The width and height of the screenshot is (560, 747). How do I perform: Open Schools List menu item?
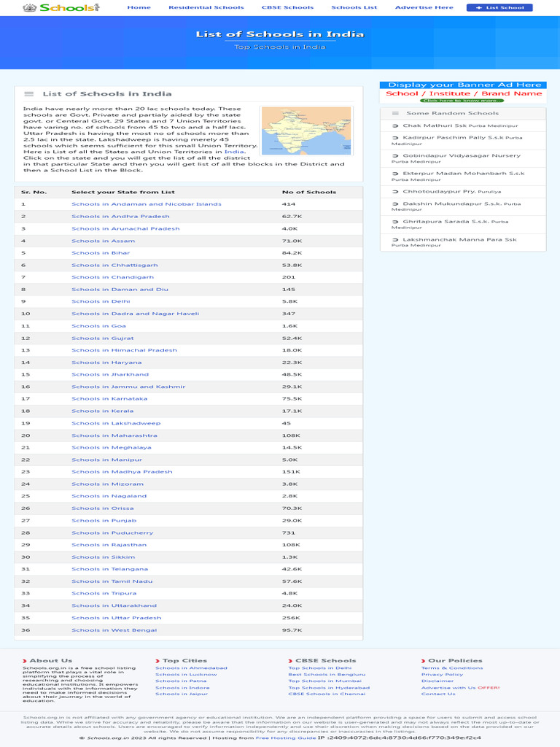tap(354, 7)
